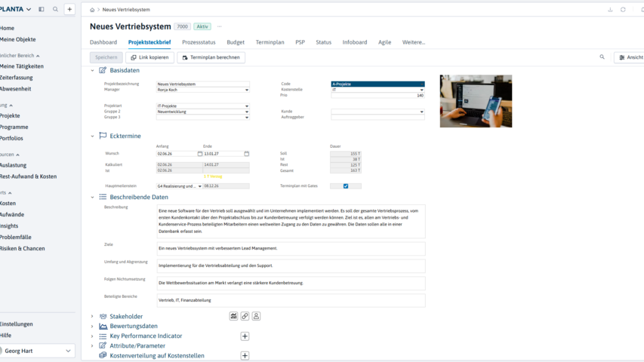Open the Weitere... tab menu
644x362 pixels.
pos(414,42)
